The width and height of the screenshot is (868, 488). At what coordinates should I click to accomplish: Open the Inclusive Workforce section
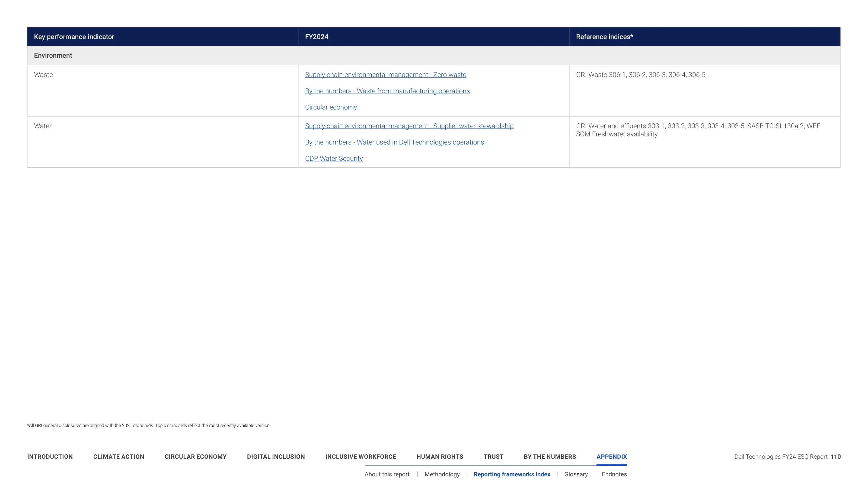[x=360, y=457]
